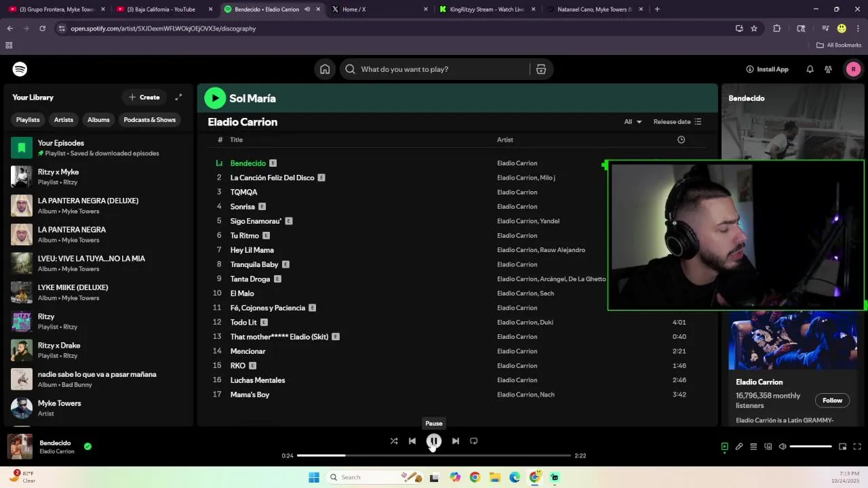This screenshot has width=868, height=488.
Task: Open the All filter dropdown
Action: click(x=633, y=122)
